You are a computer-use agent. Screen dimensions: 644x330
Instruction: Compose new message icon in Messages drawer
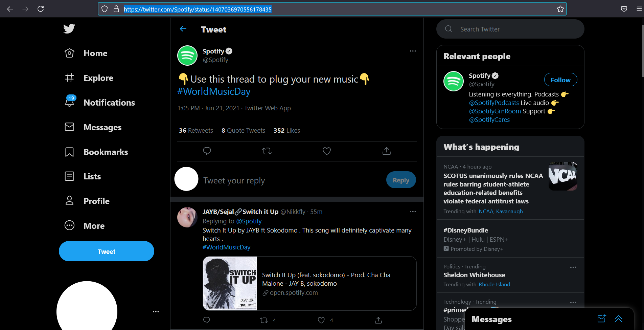pyautogui.click(x=602, y=319)
